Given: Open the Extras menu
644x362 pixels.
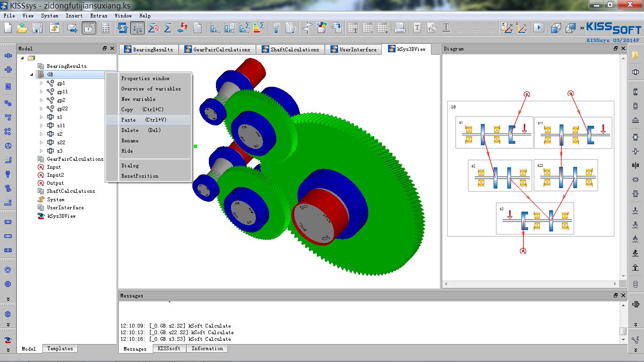Looking at the screenshot, I should (x=99, y=16).
